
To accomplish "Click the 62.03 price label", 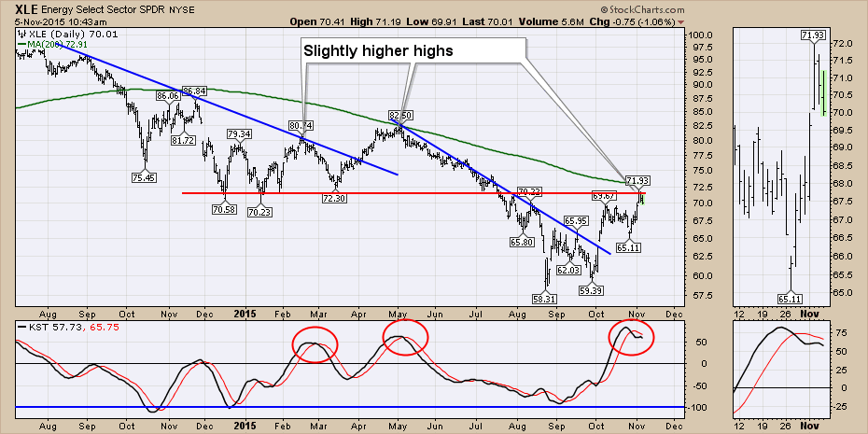I will tap(569, 271).
